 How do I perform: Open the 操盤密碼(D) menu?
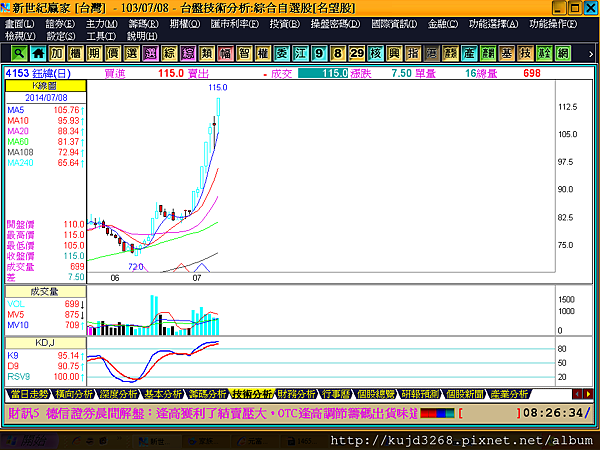point(336,24)
